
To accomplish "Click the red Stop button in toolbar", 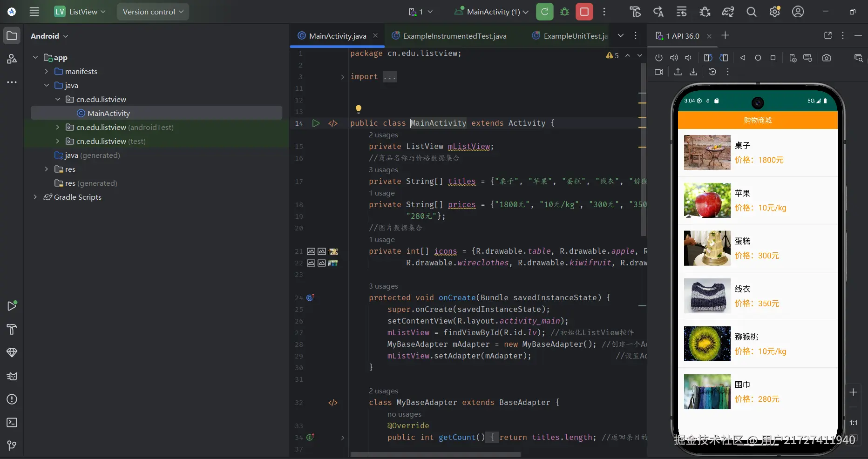I will coord(584,12).
